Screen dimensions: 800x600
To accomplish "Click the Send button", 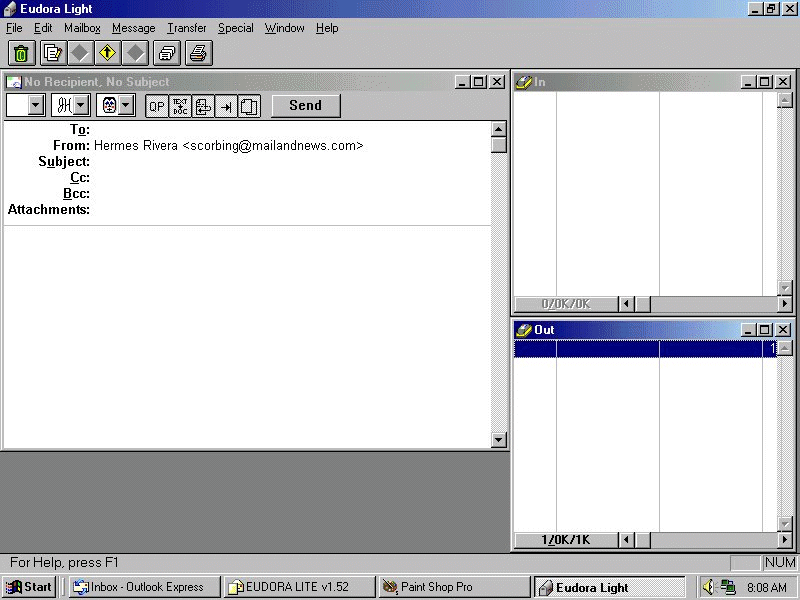I will 305,105.
